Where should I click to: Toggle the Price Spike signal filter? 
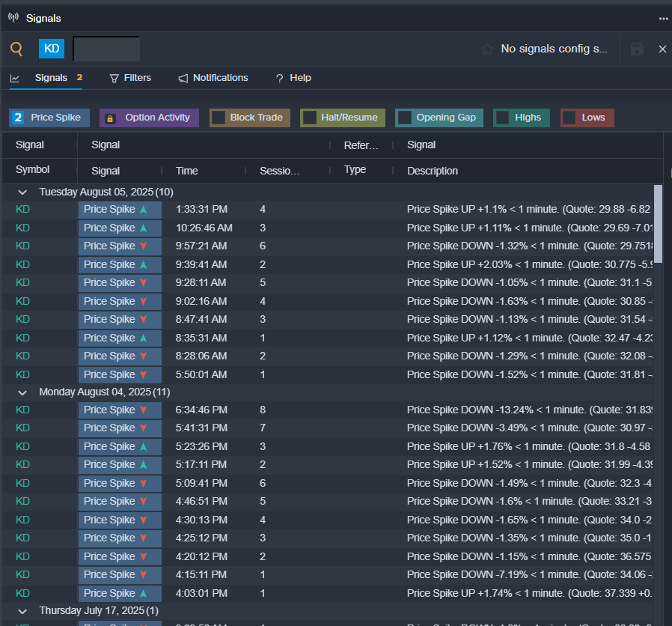click(x=49, y=118)
